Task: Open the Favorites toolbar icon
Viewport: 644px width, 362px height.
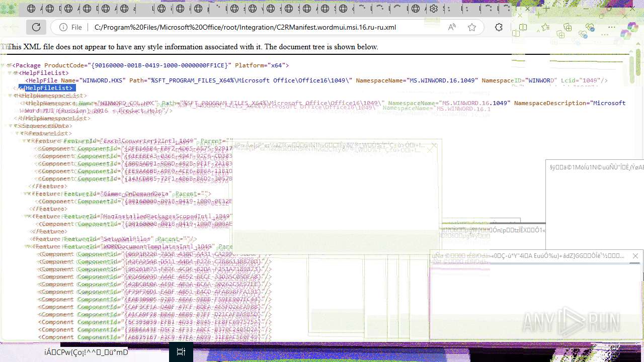Action: (x=545, y=27)
